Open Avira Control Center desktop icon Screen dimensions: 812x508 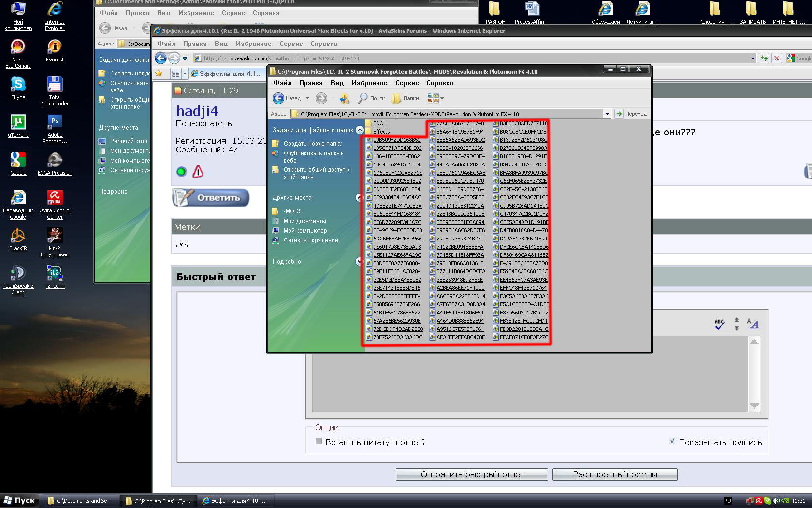pyautogui.click(x=55, y=205)
